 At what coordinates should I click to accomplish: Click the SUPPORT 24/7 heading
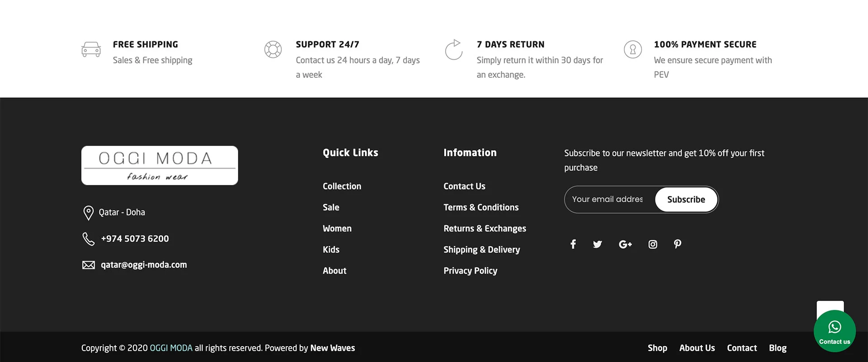coord(328,44)
